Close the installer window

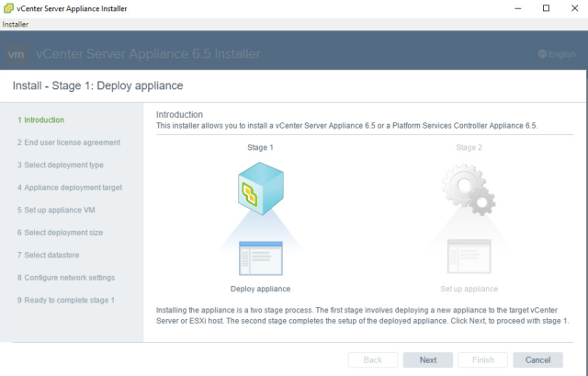pos(574,8)
